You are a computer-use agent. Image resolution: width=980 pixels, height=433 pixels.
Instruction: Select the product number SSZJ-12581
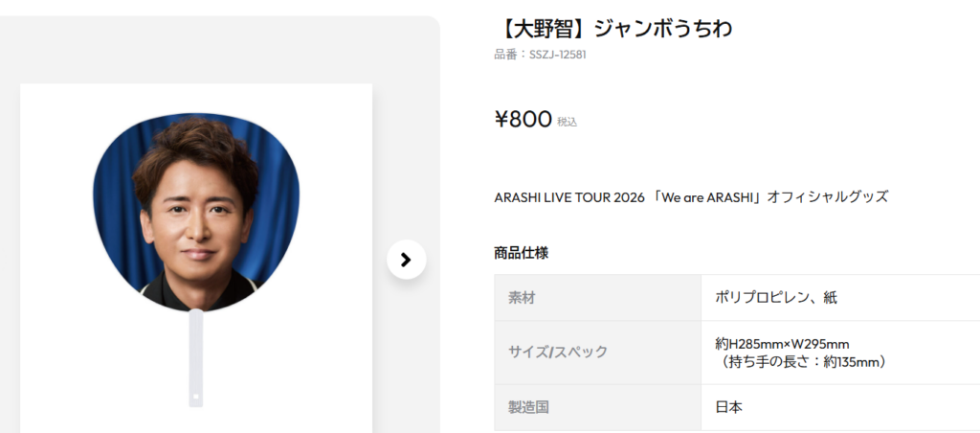[x=558, y=55]
